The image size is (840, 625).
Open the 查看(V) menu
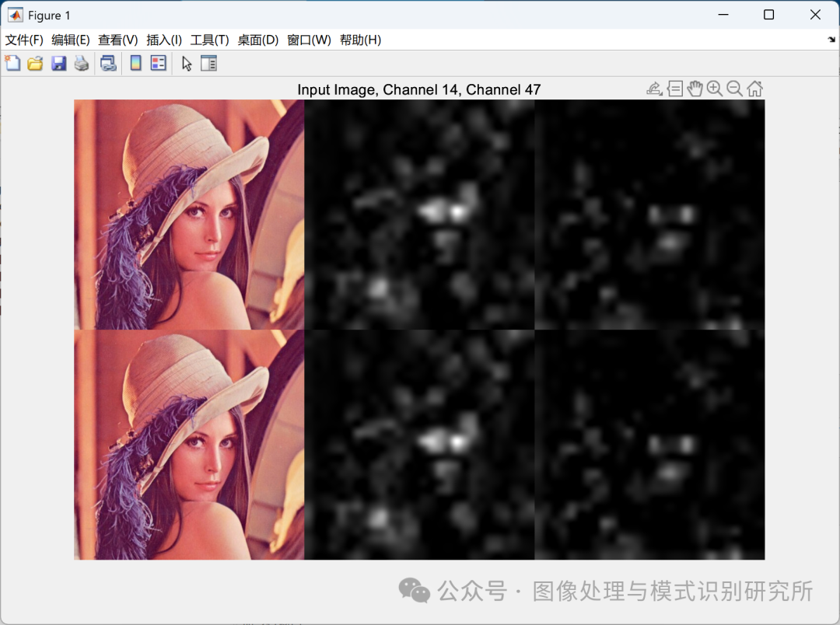(x=118, y=40)
